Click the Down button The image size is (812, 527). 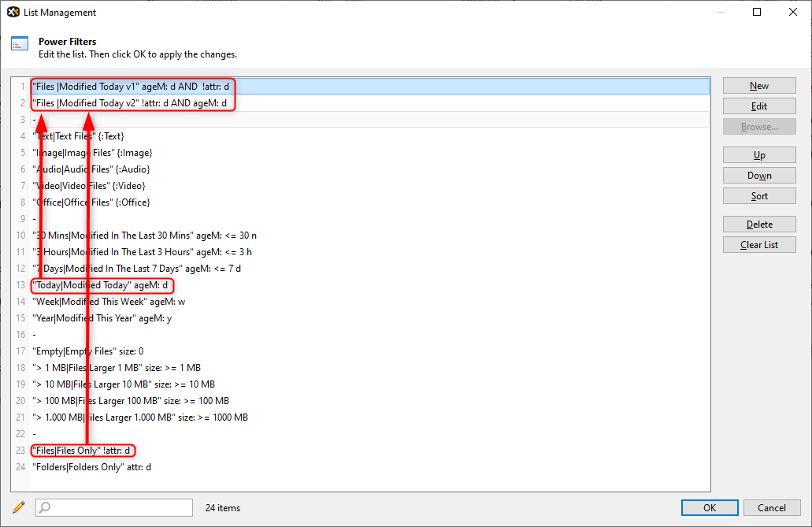(759, 176)
